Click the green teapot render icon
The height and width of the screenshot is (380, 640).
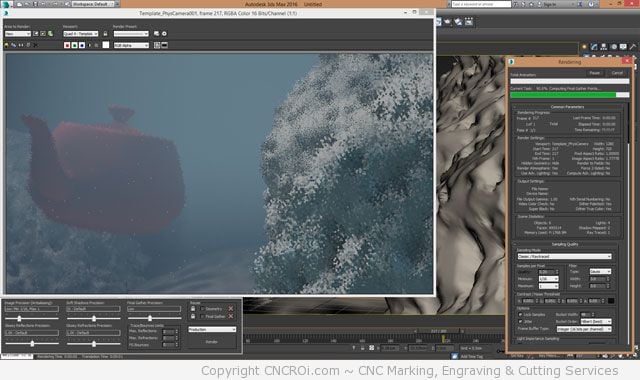pos(51,34)
